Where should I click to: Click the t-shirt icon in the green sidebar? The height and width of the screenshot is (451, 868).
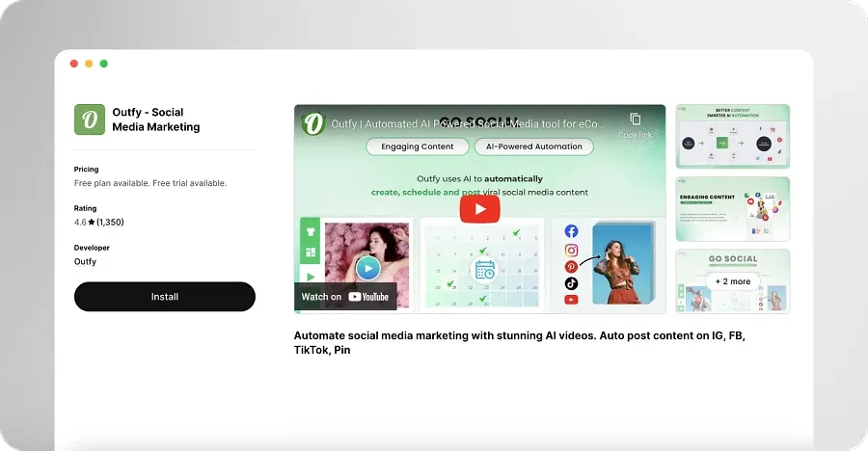tap(311, 232)
